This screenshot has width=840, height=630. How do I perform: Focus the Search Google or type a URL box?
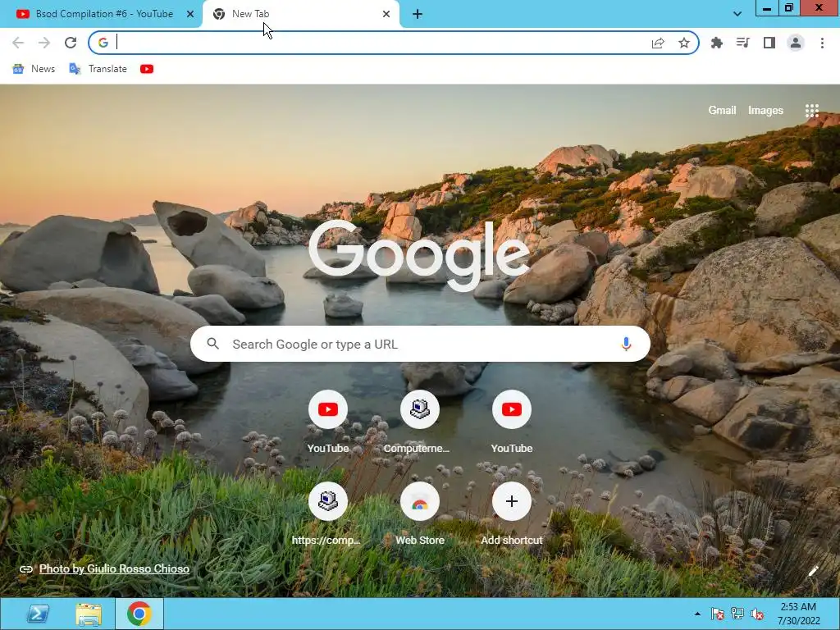420,344
